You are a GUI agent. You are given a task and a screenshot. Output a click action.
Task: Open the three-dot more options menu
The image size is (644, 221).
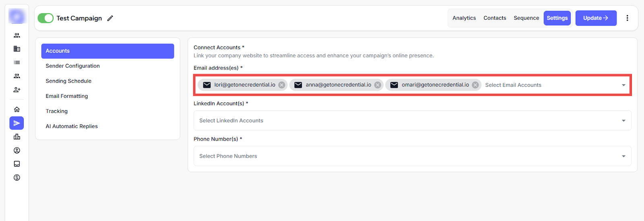[627, 18]
